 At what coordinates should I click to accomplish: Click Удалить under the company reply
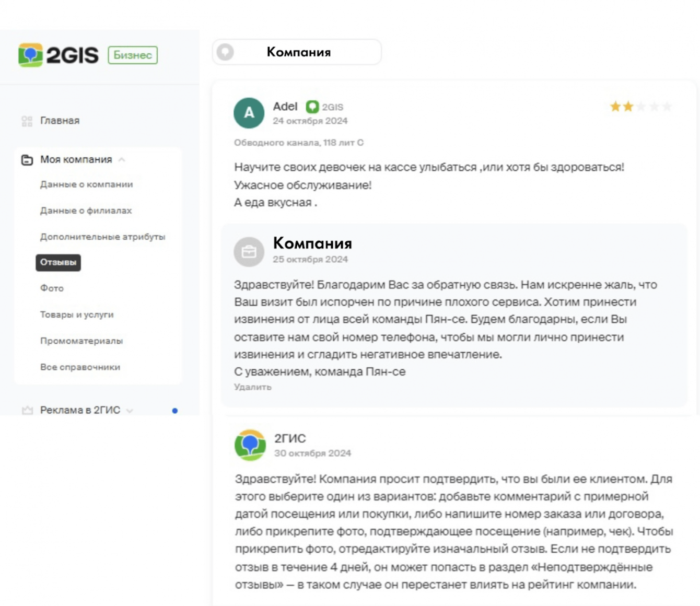click(252, 387)
